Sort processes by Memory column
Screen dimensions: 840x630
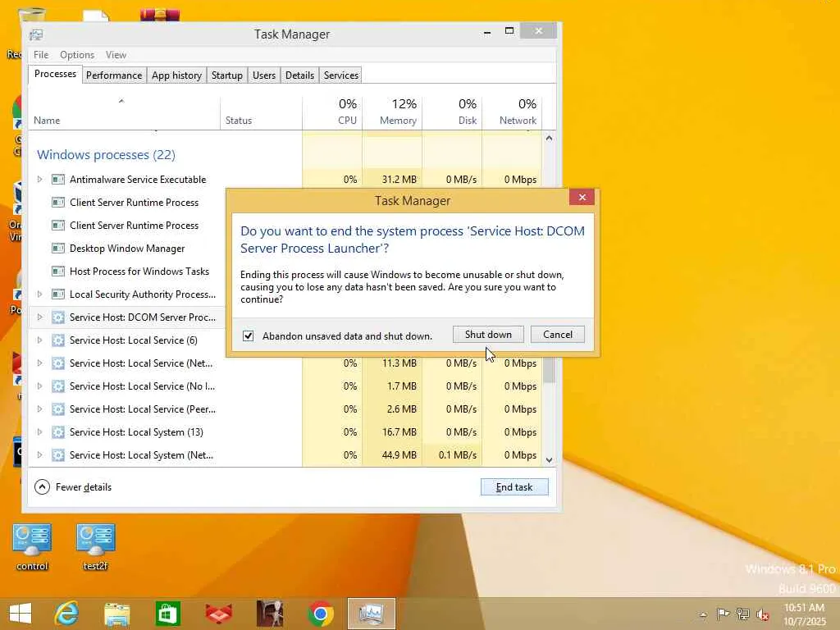[392, 112]
